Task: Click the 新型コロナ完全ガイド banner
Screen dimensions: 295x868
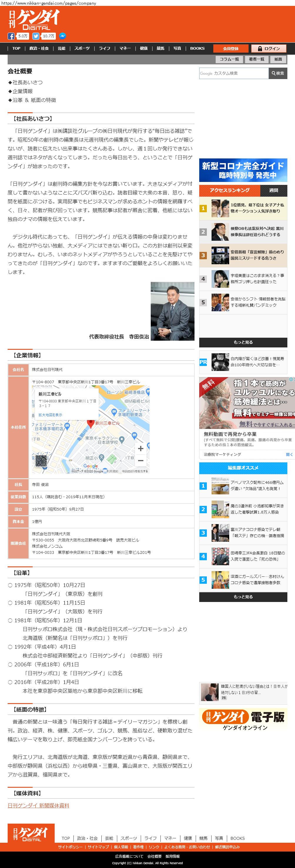Action: tap(243, 170)
